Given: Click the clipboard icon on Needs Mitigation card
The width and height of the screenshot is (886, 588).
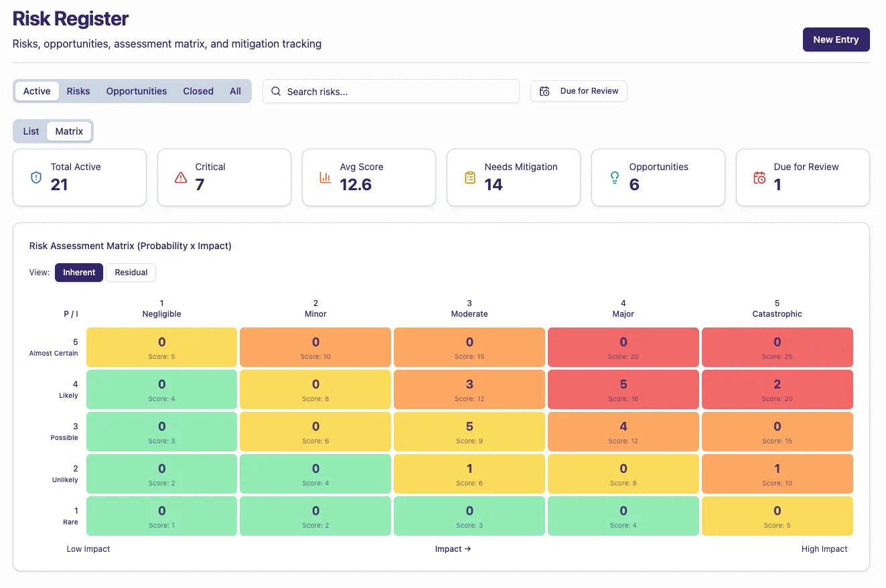Looking at the screenshot, I should click(469, 177).
